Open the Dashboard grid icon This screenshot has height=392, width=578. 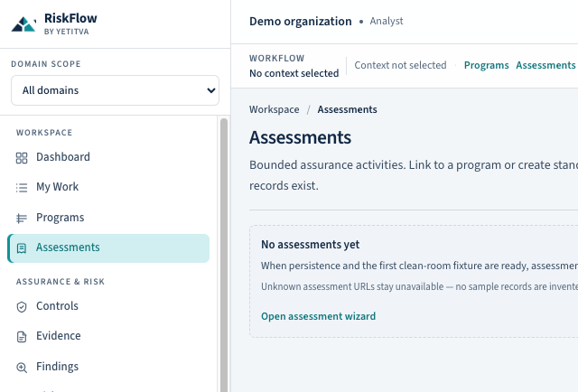22,158
